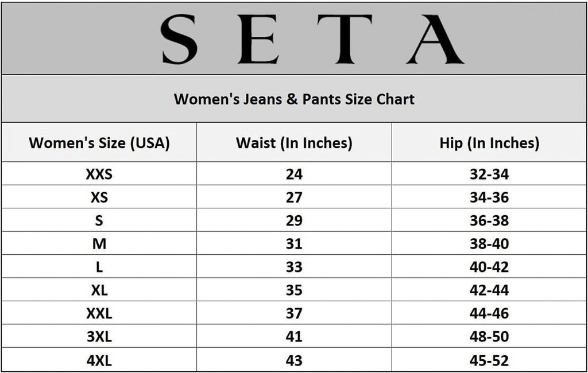Click the XXS size cell
This screenshot has height=373, width=588.
tap(99, 174)
